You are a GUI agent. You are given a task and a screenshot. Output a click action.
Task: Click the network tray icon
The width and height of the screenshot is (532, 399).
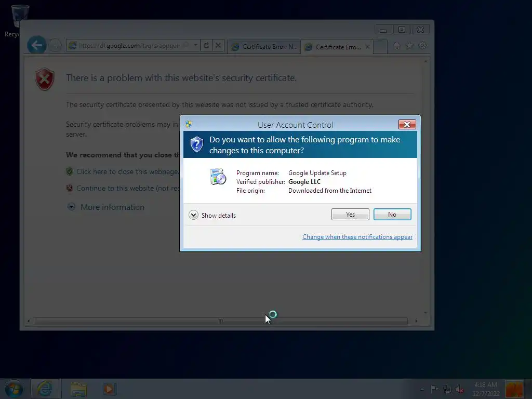point(447,389)
